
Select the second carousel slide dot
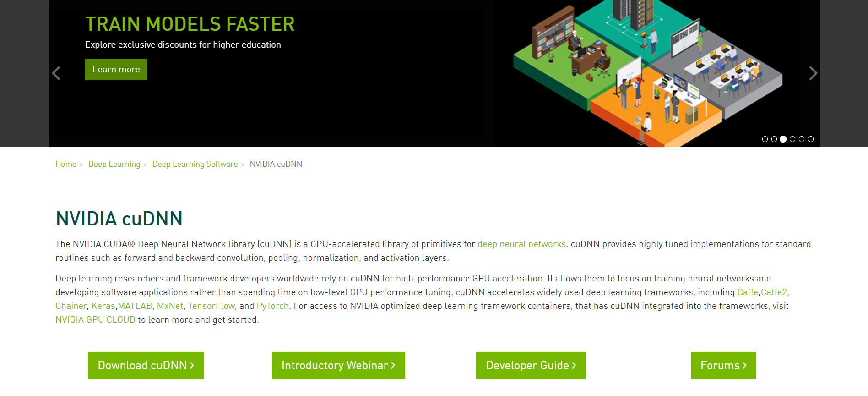click(774, 139)
